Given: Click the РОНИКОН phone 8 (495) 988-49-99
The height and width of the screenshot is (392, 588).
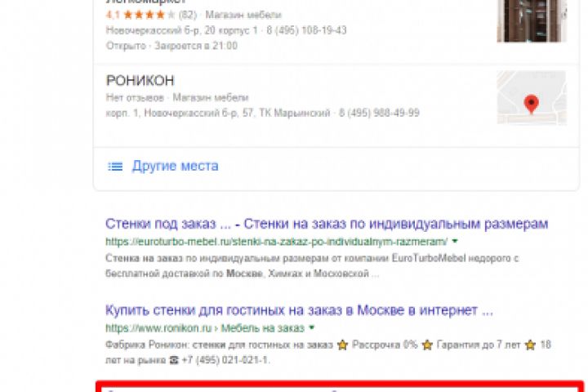Looking at the screenshot, I should 379,113.
